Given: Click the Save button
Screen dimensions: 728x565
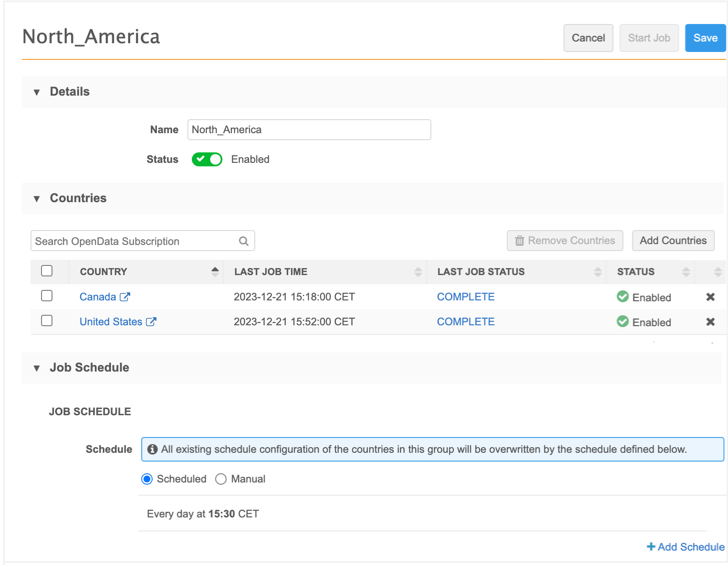Looking at the screenshot, I should 705,38.
